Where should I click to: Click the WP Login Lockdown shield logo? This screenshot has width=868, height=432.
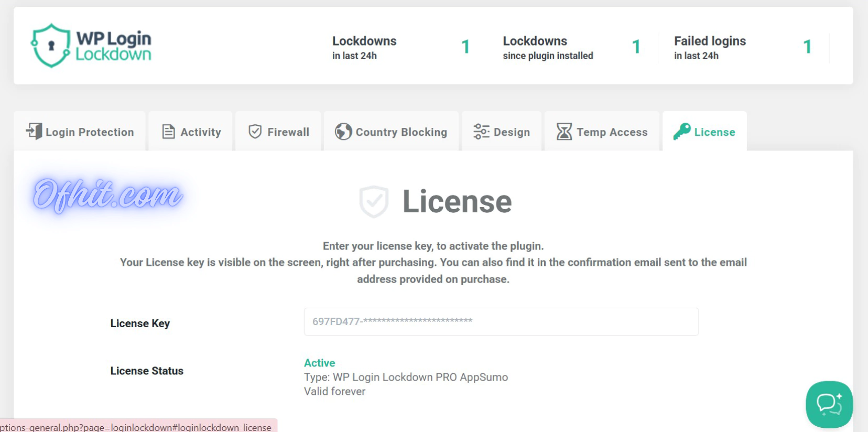tap(51, 46)
